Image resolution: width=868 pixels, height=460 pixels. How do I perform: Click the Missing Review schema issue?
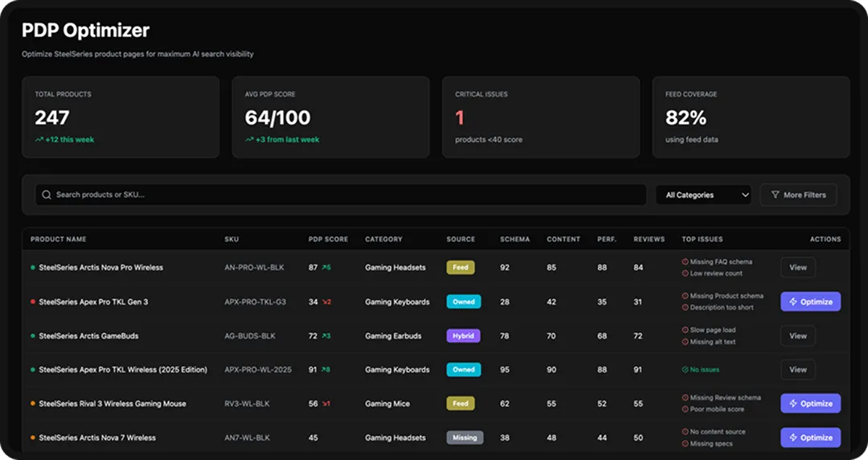click(725, 397)
